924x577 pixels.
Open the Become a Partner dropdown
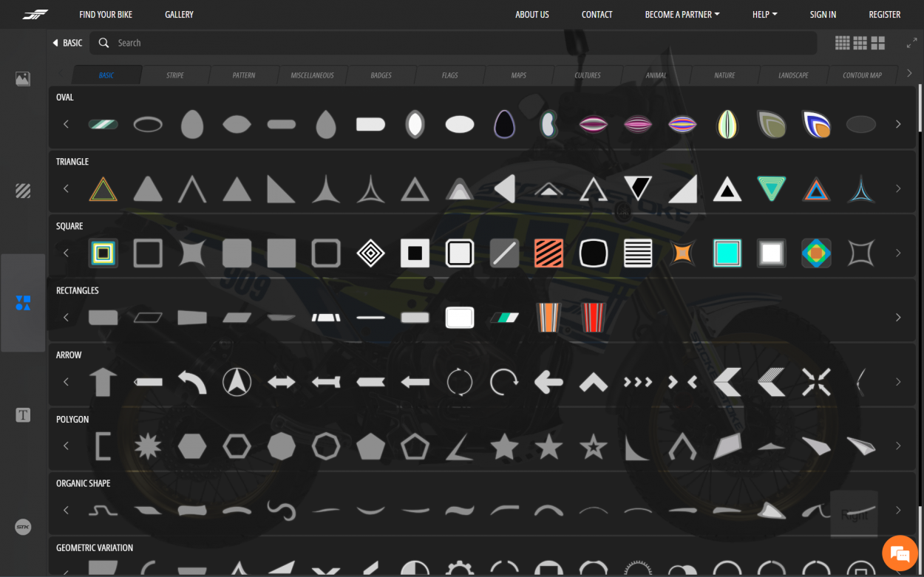[682, 15]
